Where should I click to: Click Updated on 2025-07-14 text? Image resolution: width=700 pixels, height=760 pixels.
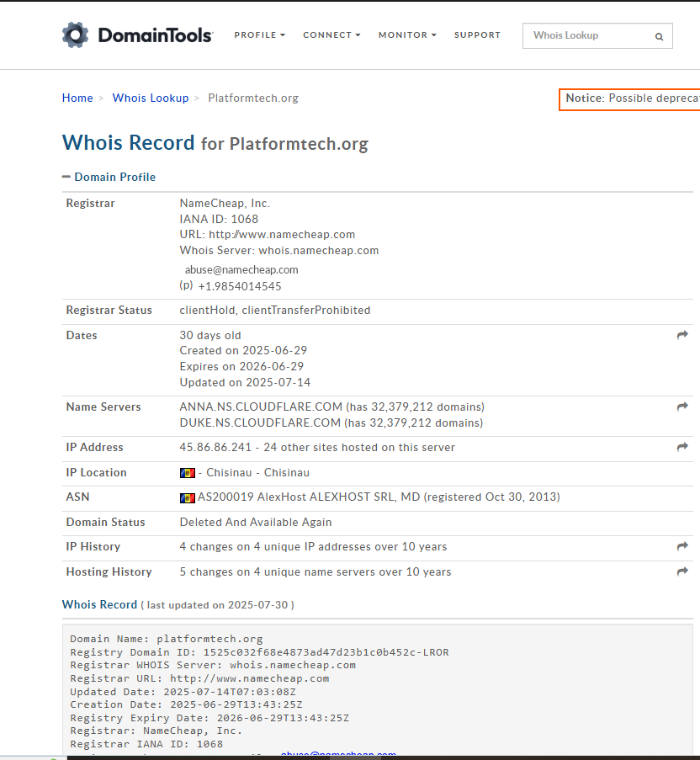tap(245, 382)
